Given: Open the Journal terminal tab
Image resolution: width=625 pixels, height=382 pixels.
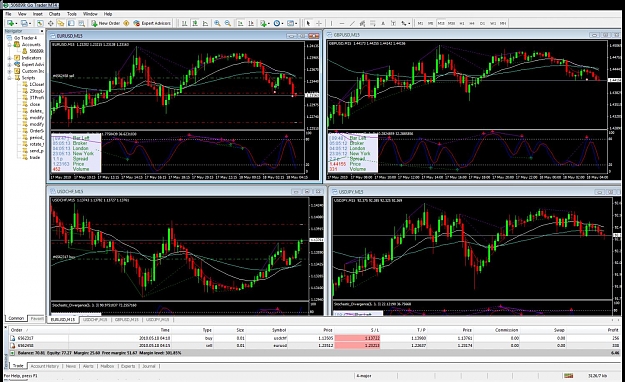Looking at the screenshot, I should point(149,366).
